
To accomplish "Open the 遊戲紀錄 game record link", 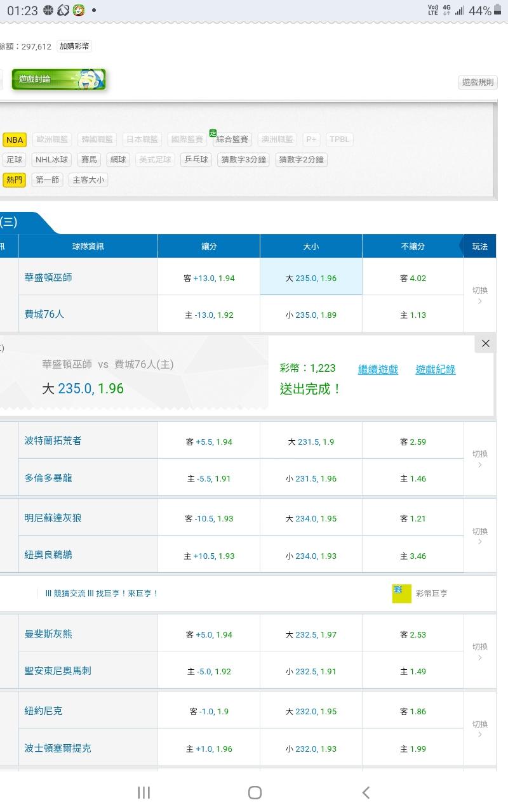I will click(x=436, y=369).
